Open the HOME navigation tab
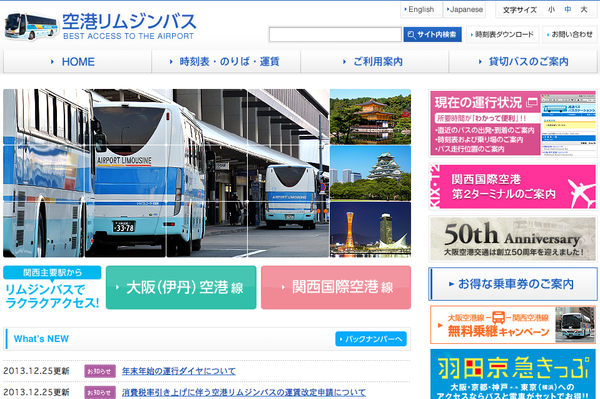The image size is (600, 399). tap(78, 62)
